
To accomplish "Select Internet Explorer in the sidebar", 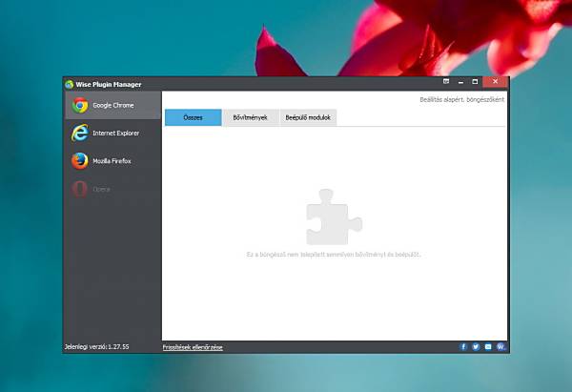I will pyautogui.click(x=112, y=134).
